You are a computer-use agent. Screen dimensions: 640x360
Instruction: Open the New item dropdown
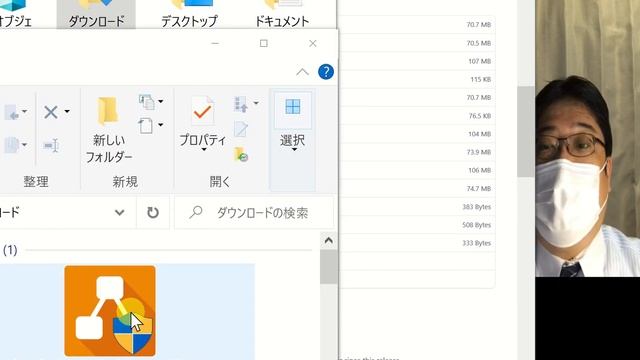pyautogui.click(x=151, y=101)
